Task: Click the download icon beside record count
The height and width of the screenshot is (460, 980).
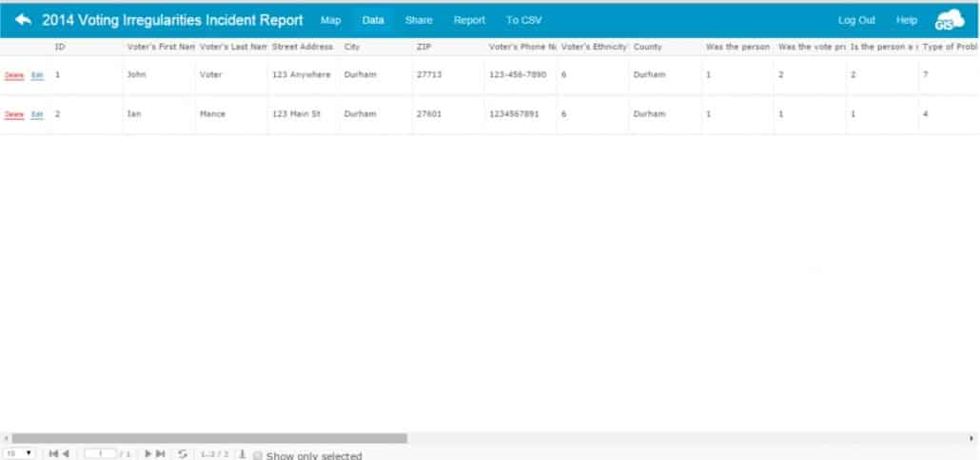Action: [243, 453]
